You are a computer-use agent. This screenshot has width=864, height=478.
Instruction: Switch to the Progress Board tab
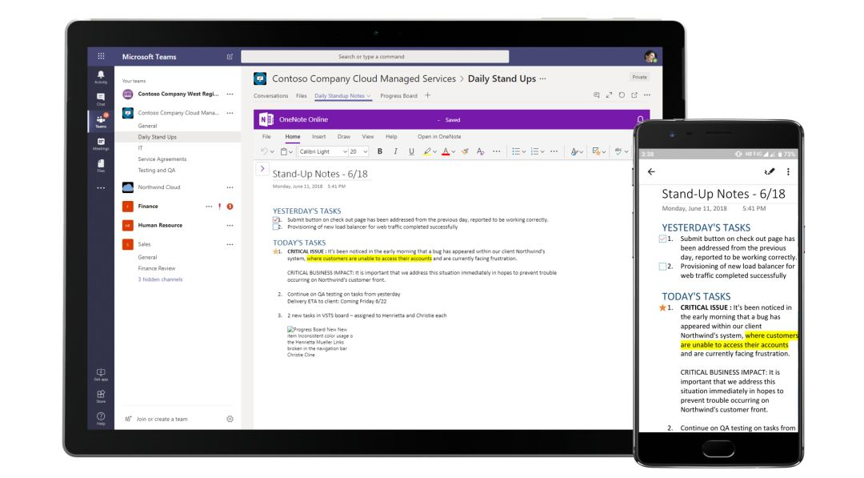click(x=398, y=96)
